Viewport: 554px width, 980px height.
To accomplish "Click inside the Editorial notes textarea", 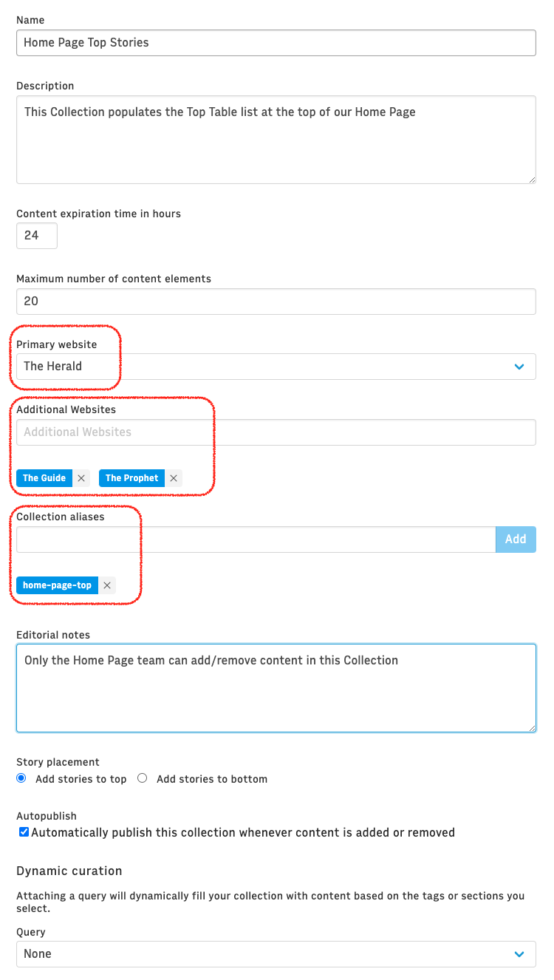I will (276, 688).
